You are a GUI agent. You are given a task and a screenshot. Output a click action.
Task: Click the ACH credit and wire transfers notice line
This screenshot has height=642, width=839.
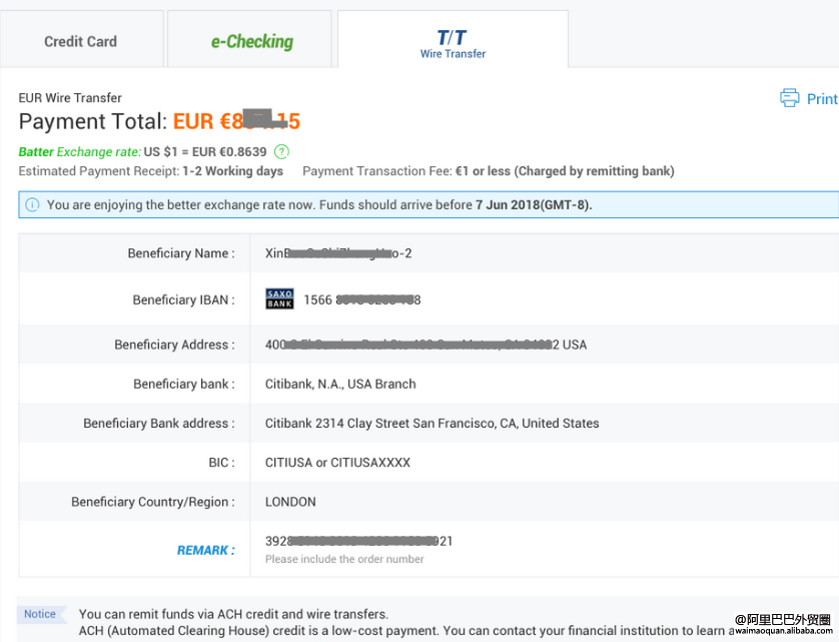[x=233, y=614]
